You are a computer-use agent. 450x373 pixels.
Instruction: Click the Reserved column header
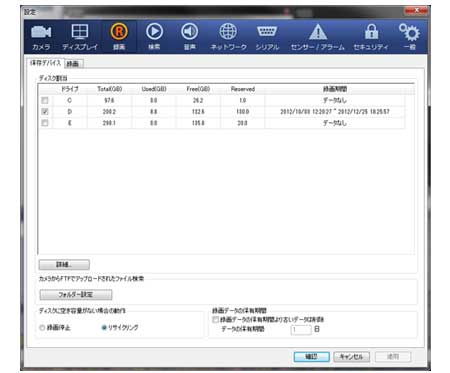tap(243, 89)
